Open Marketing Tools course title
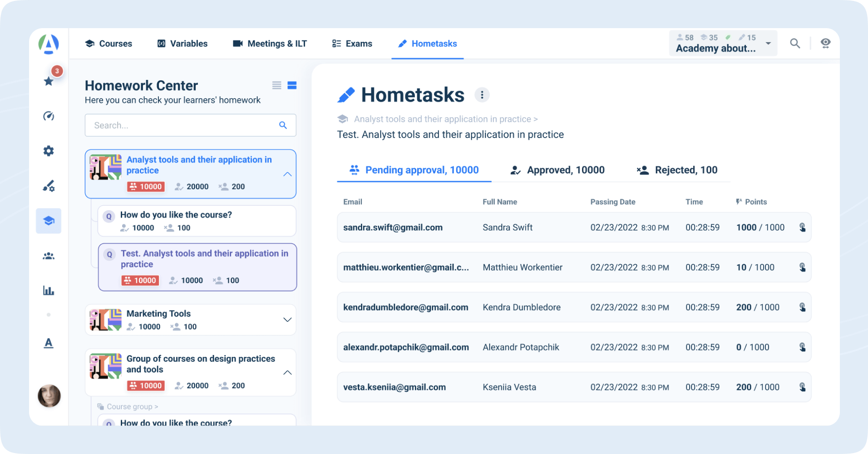This screenshot has width=868, height=454. click(158, 314)
